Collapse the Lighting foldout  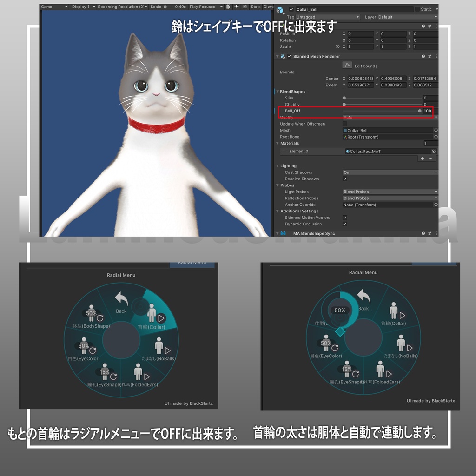click(278, 166)
